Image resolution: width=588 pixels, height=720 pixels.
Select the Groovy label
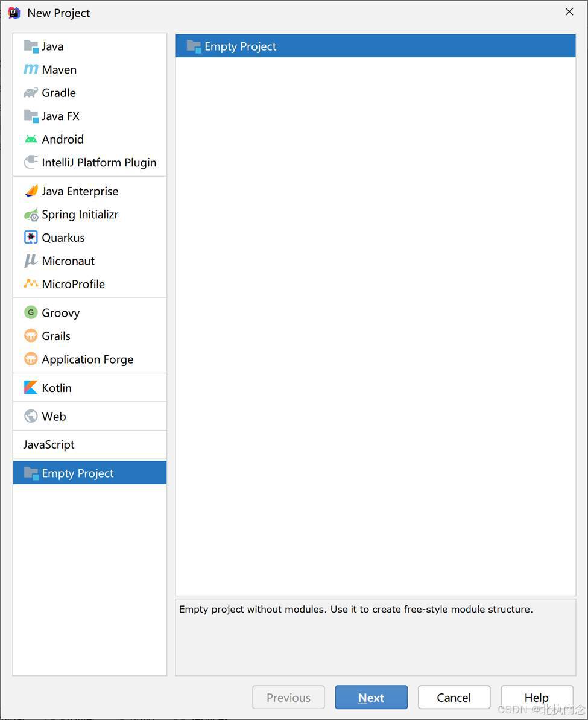(61, 313)
